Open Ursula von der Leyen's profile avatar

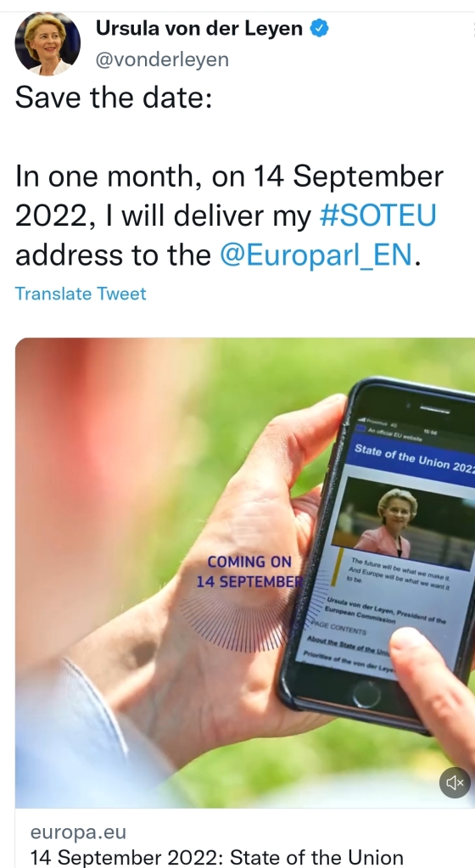point(47,43)
